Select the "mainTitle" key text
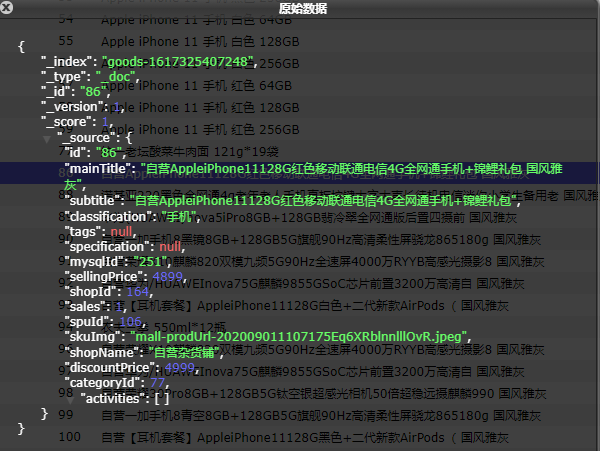Viewport: 600px width, 451px height. click(100, 169)
